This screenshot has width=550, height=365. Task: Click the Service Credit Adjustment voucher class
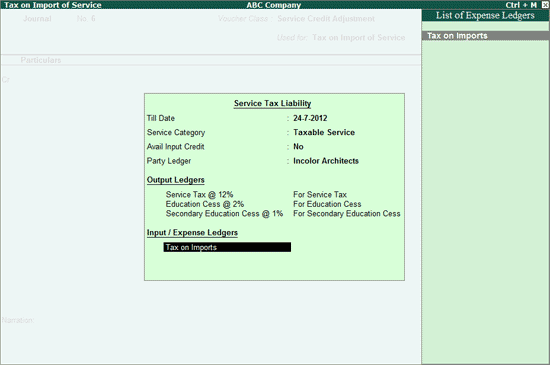(x=326, y=19)
